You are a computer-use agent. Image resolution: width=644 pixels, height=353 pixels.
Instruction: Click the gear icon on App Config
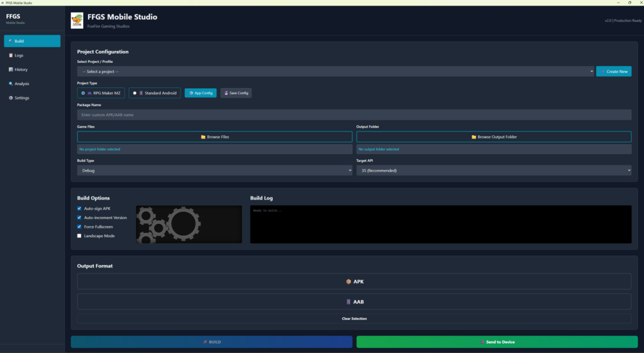point(191,93)
